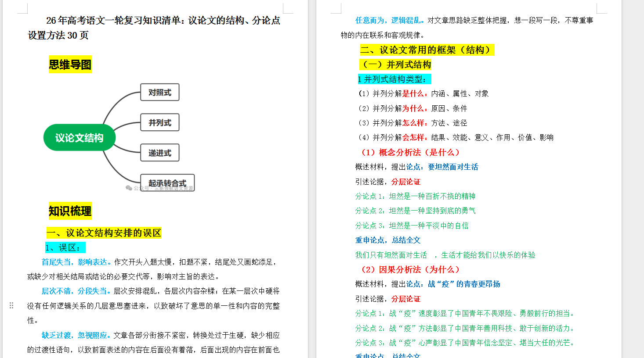Click the document title line 26年高考语文一轮复习知识清单
The height and width of the screenshot is (358, 644).
point(163,20)
